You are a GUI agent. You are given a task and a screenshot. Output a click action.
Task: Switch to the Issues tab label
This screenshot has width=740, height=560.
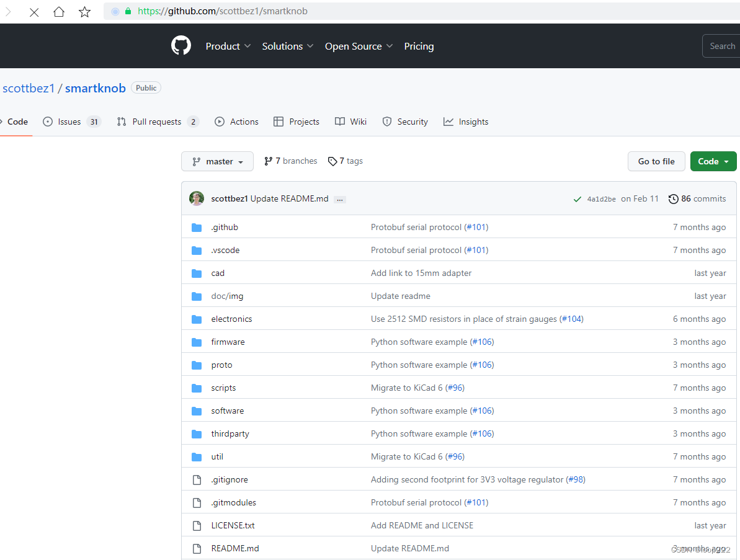(x=69, y=122)
